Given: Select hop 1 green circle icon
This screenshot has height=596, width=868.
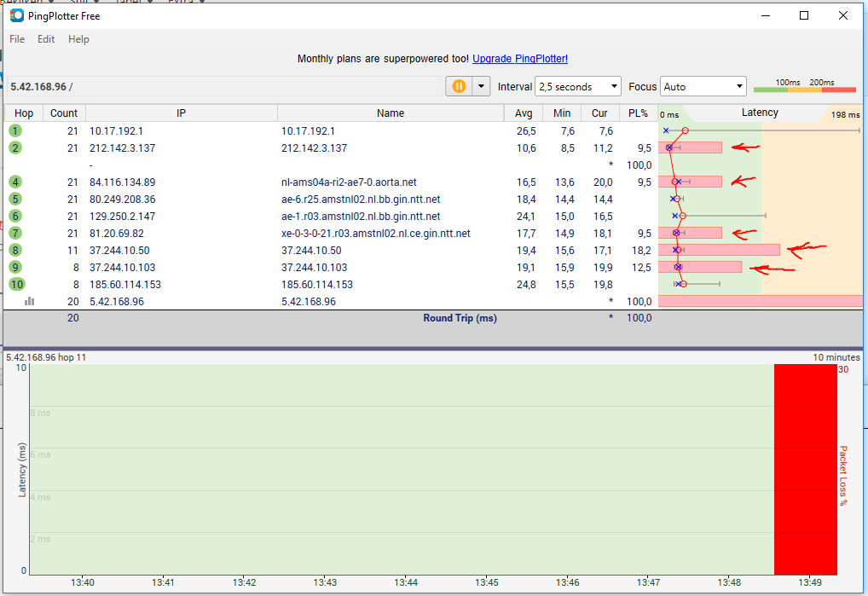Looking at the screenshot, I should click(15, 130).
